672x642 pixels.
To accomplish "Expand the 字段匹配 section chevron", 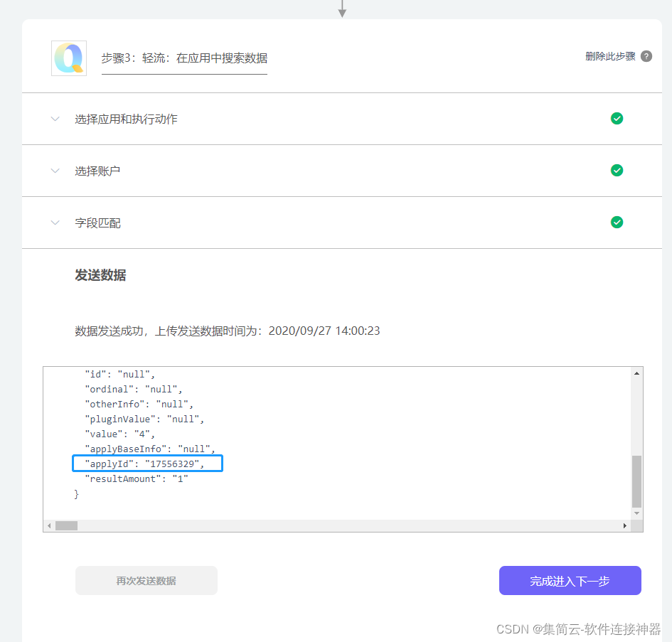I will point(55,223).
